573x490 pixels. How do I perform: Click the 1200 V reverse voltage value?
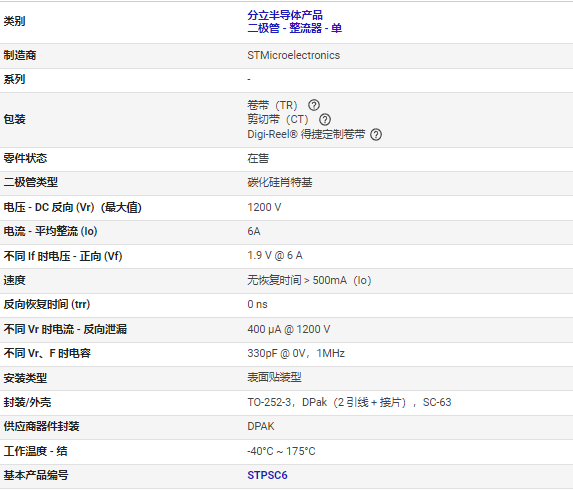264,207
